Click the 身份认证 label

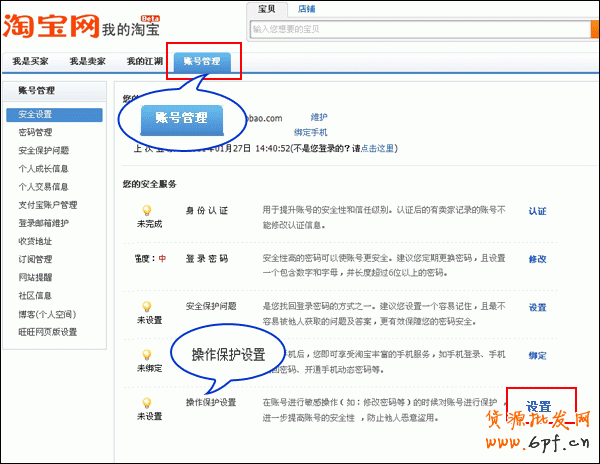(207, 211)
